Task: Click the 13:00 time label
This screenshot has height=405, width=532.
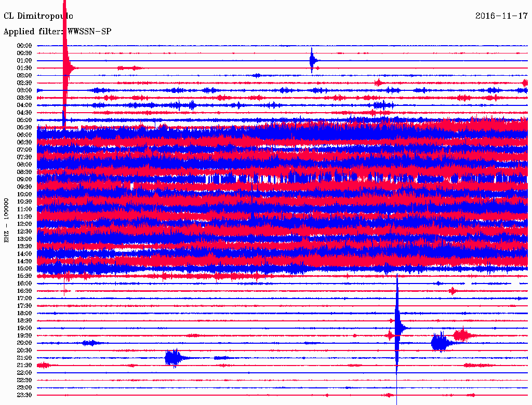Action: click(x=24, y=239)
